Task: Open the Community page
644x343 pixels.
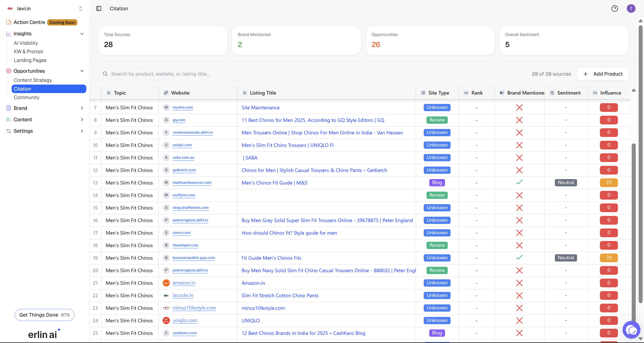Action: click(27, 97)
